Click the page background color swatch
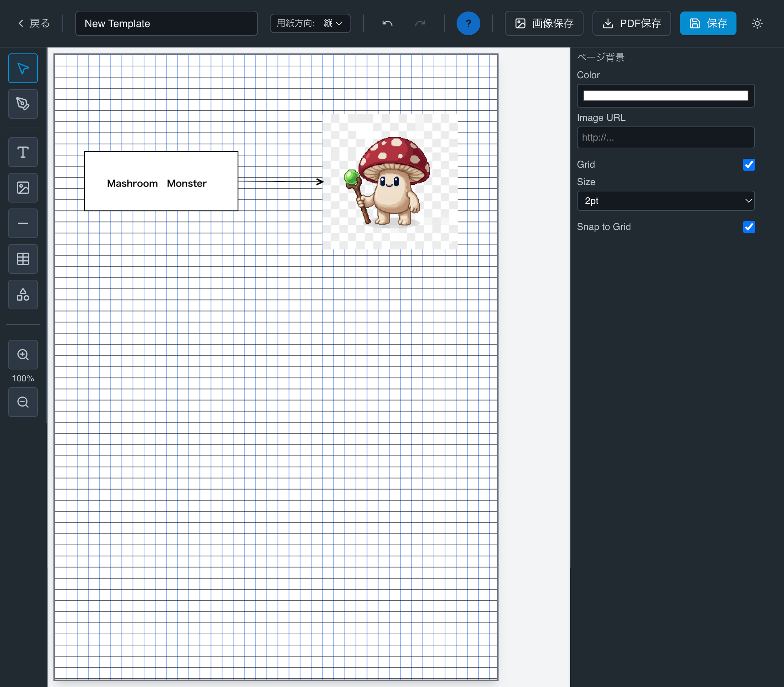This screenshot has width=784, height=687. click(x=666, y=95)
